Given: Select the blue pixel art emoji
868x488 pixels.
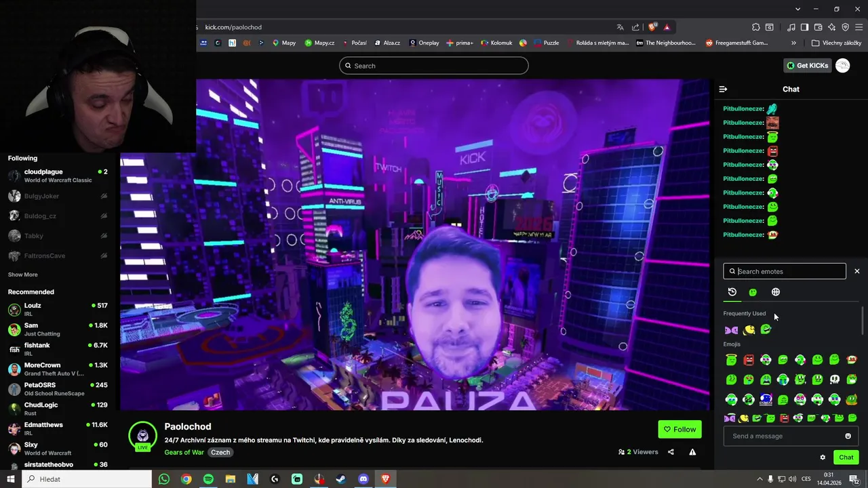Looking at the screenshot, I should click(766, 399).
